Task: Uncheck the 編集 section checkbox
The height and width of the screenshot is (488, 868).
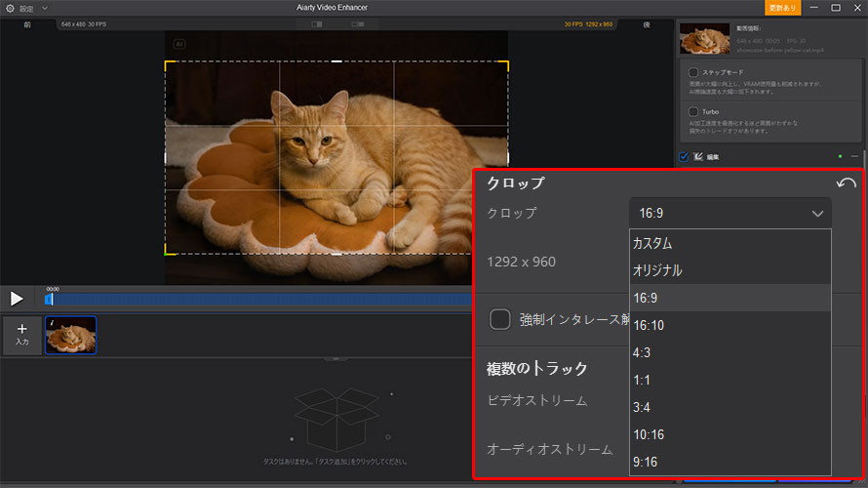Action: pyautogui.click(x=684, y=156)
